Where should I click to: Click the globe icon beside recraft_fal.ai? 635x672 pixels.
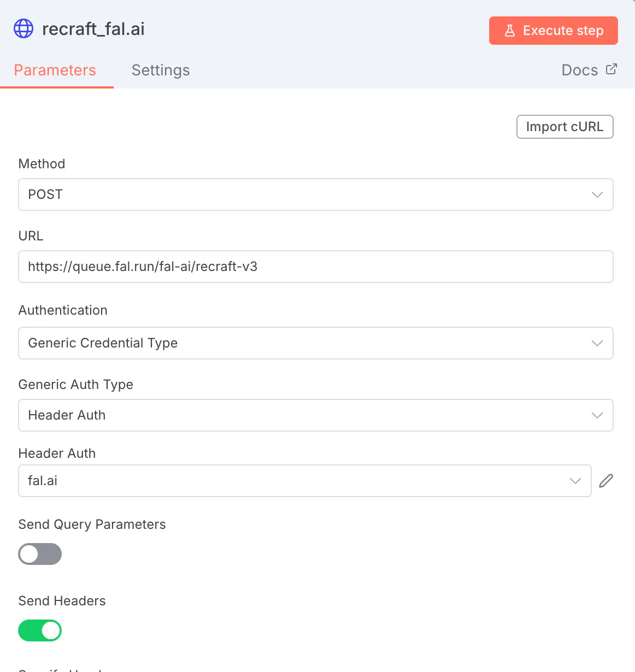(x=23, y=29)
